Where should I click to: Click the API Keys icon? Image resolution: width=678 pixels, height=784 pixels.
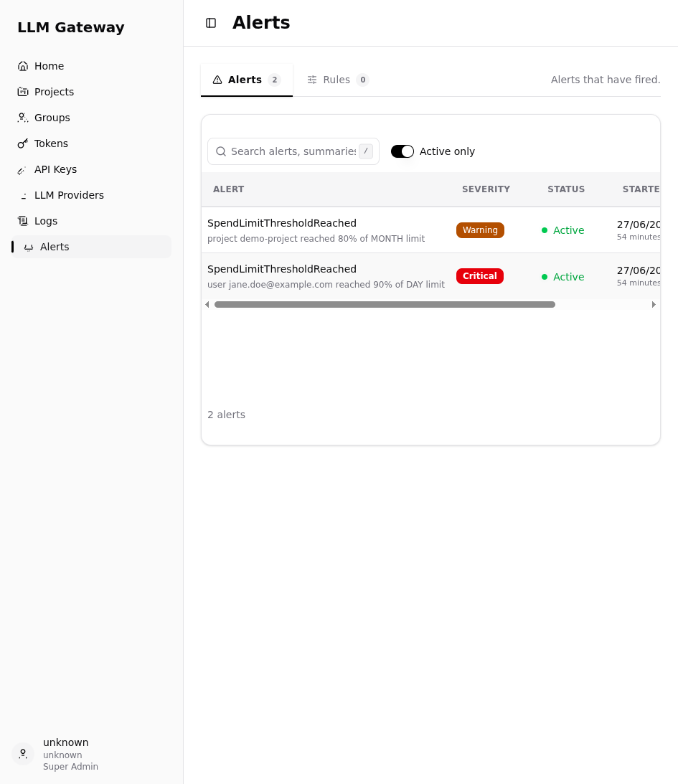[x=22, y=169]
